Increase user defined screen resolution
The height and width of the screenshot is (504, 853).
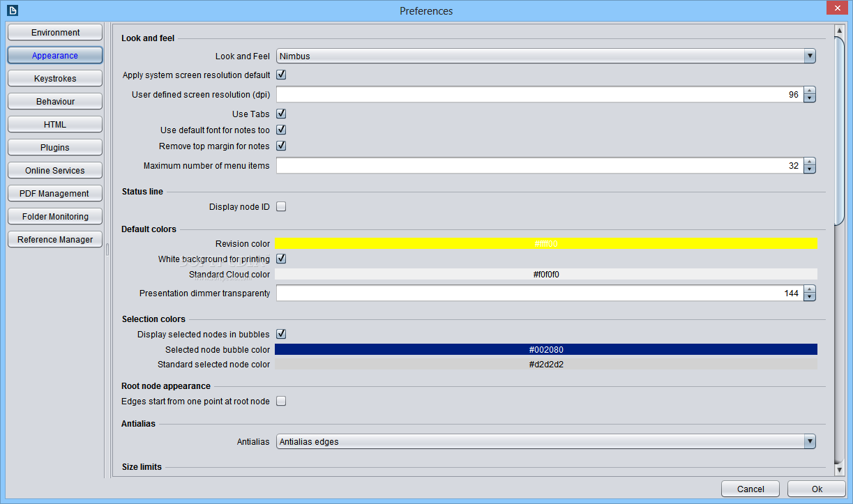[810, 91]
